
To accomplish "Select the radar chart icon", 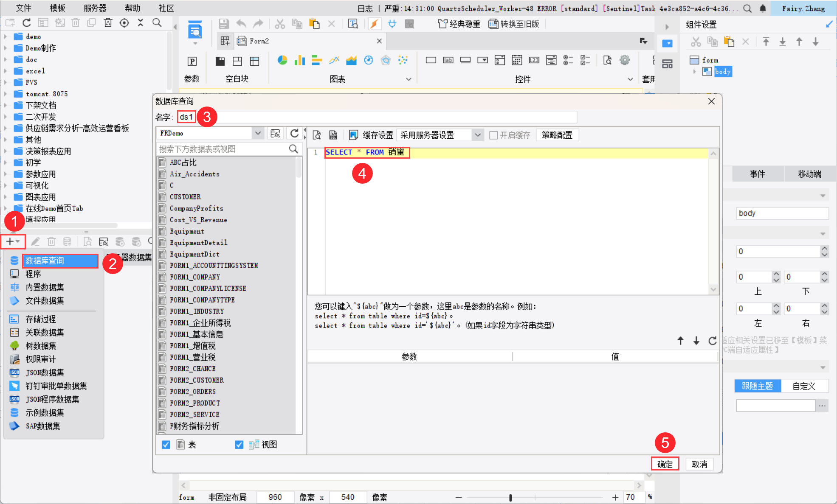I will [x=386, y=60].
